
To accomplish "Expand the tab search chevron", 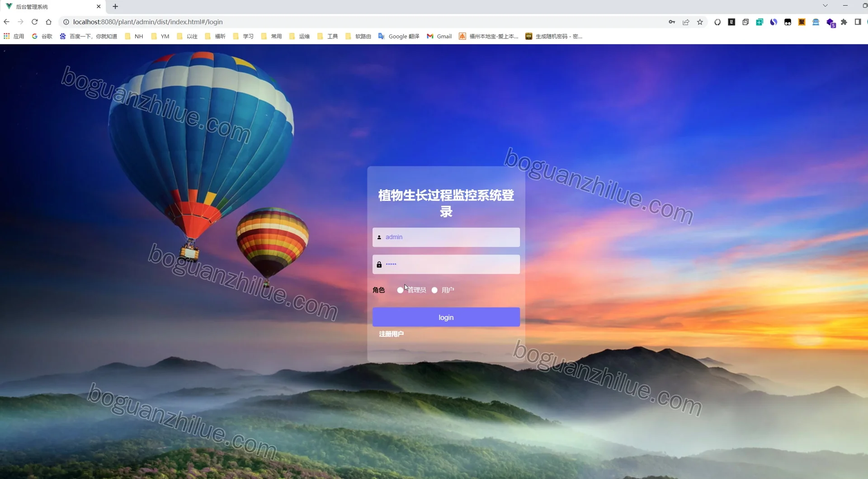I will 825,6.
